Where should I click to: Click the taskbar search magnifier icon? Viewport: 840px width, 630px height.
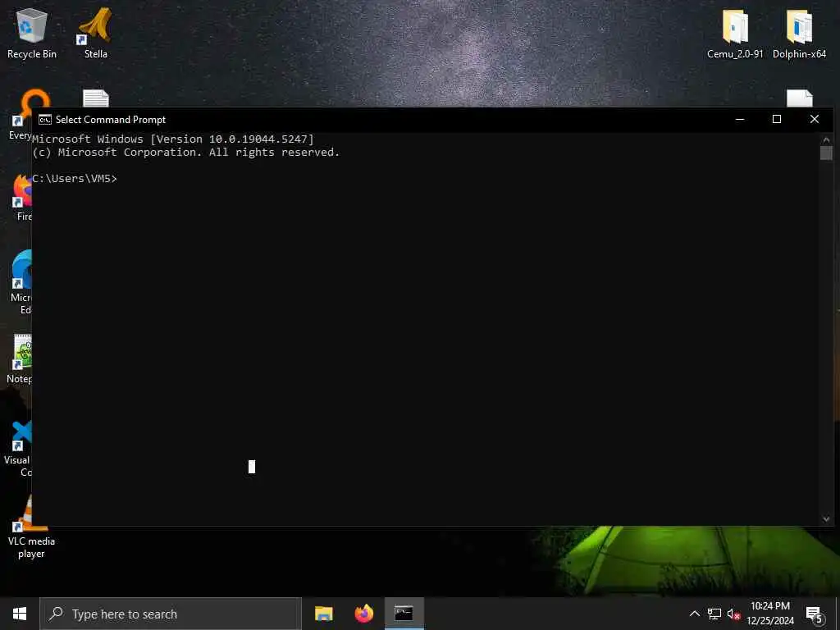[57, 614]
